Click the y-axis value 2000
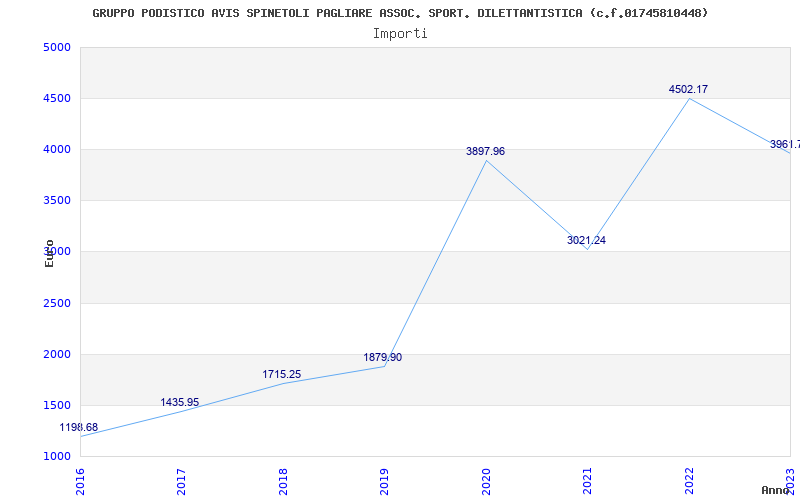The width and height of the screenshot is (800, 500). [57, 355]
